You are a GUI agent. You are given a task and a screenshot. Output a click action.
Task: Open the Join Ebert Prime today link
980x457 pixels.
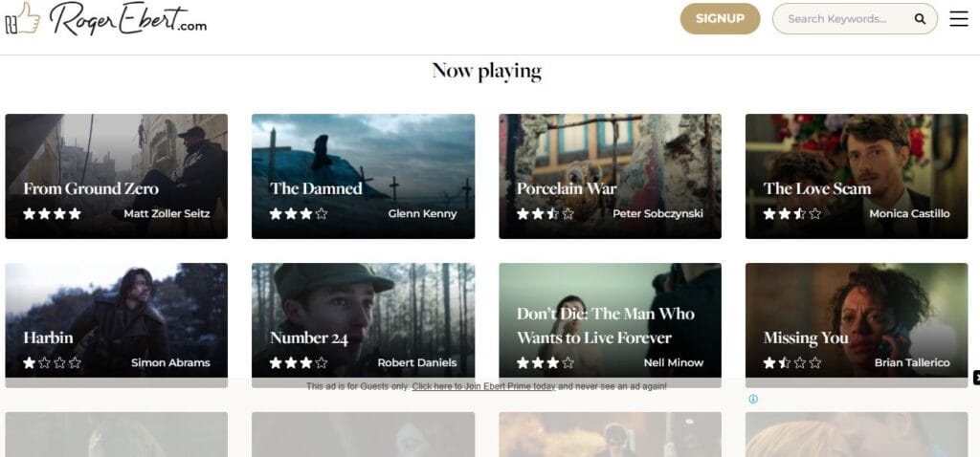(x=483, y=386)
